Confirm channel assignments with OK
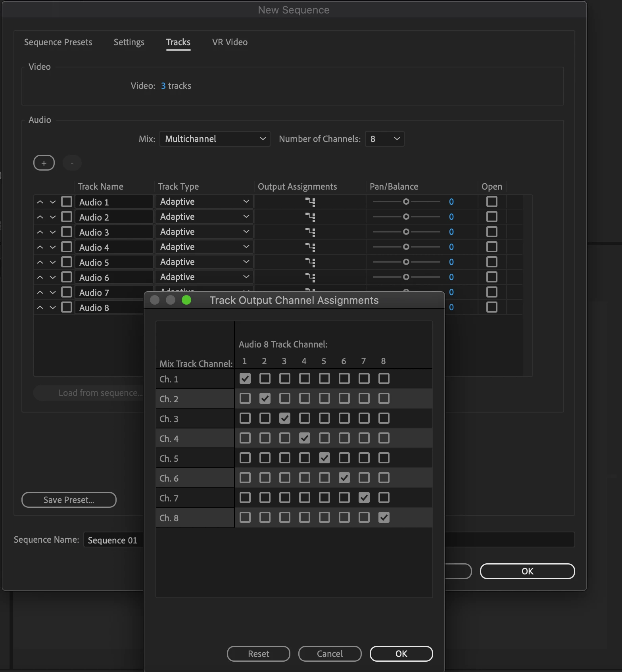 click(x=401, y=654)
